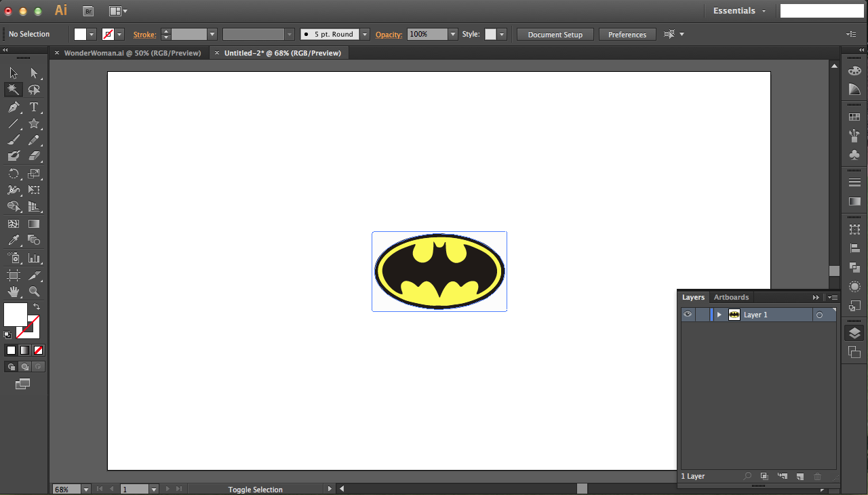The image size is (868, 495).
Task: Open the Swatches panel grid icon
Action: coord(854,117)
